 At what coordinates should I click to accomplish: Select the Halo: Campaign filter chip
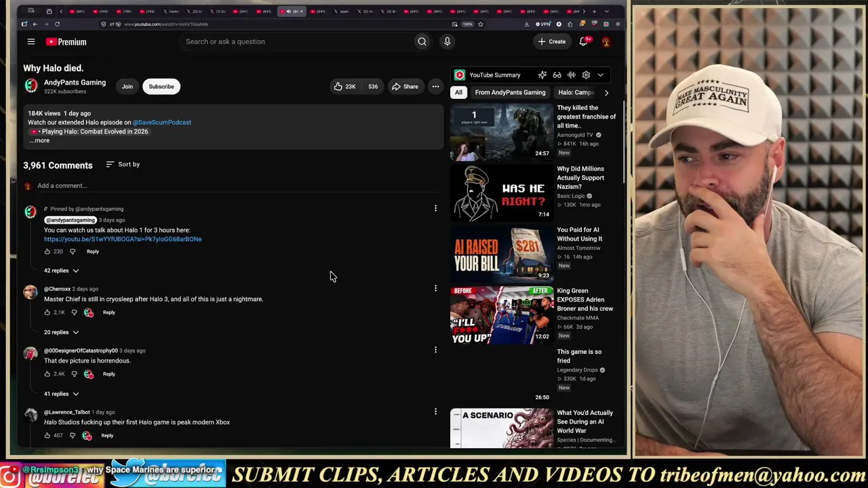coord(576,93)
